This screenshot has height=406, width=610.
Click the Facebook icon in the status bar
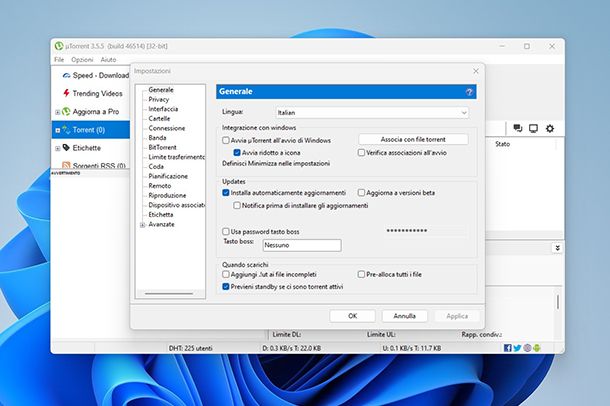pos(508,348)
